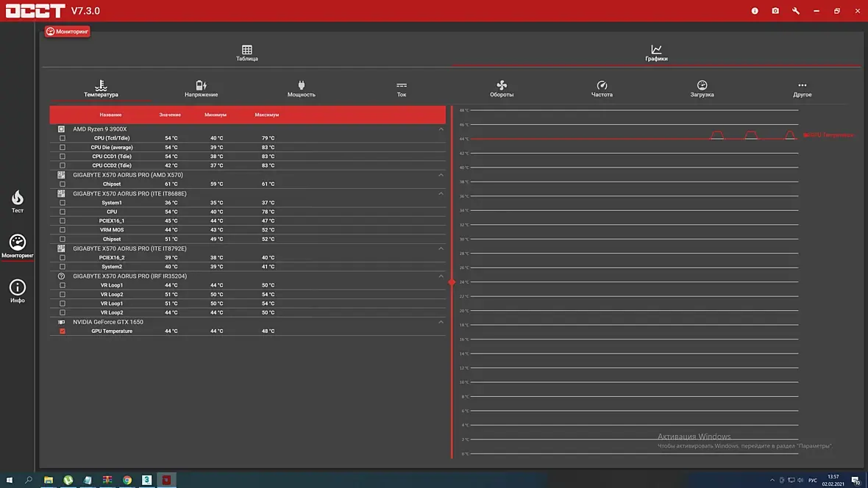The width and height of the screenshot is (868, 488).
Task: Click the red diamond graph divider handle
Action: point(452,282)
